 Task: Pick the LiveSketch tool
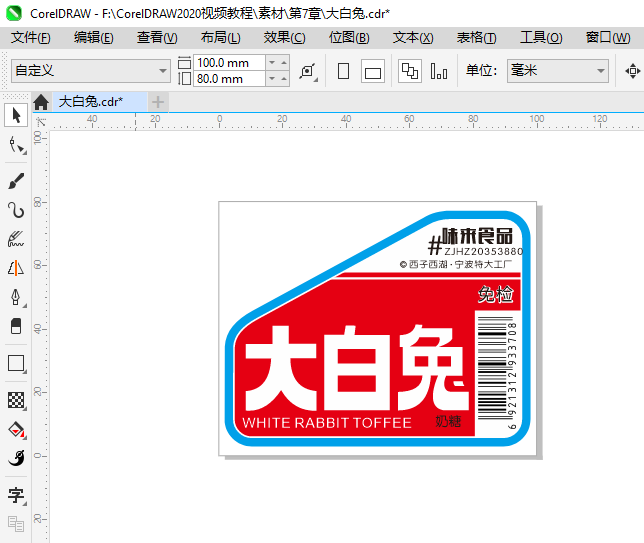click(x=16, y=239)
